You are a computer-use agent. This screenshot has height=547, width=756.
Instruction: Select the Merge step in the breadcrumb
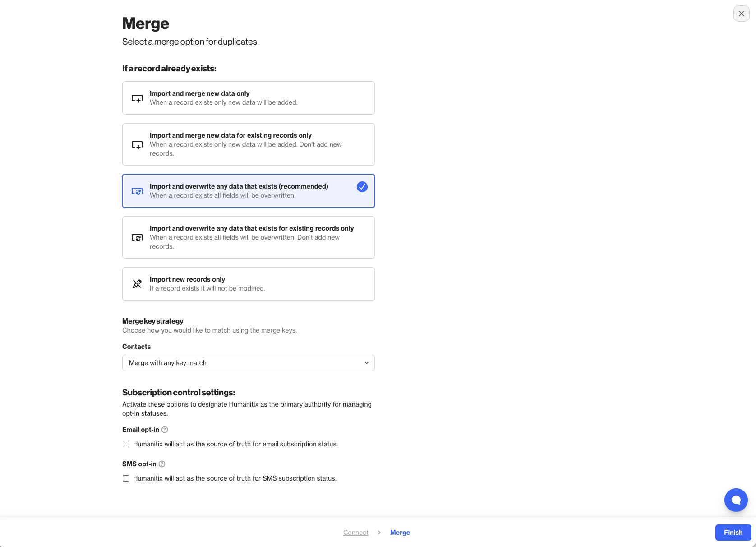tap(400, 533)
